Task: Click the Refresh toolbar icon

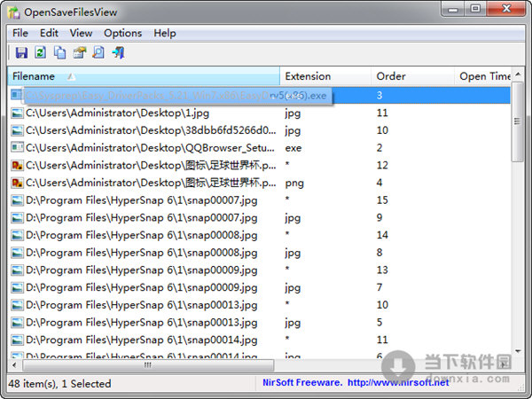Action: pos(41,52)
